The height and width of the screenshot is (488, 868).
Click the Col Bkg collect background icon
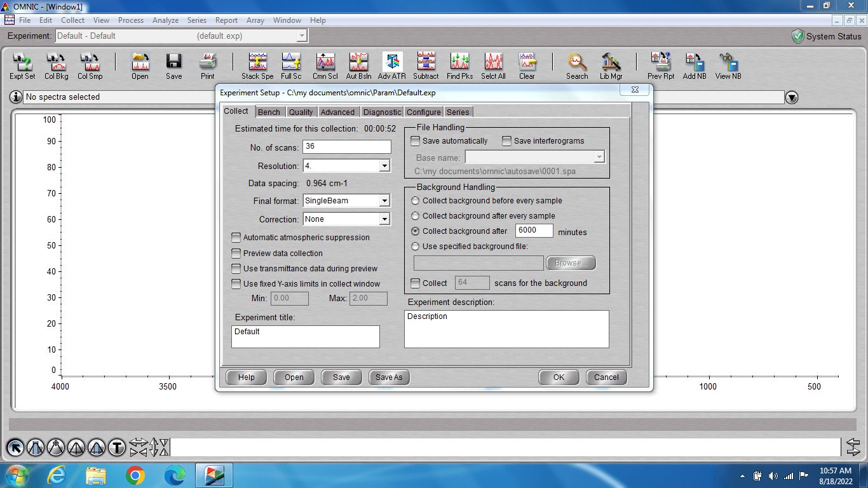click(57, 65)
